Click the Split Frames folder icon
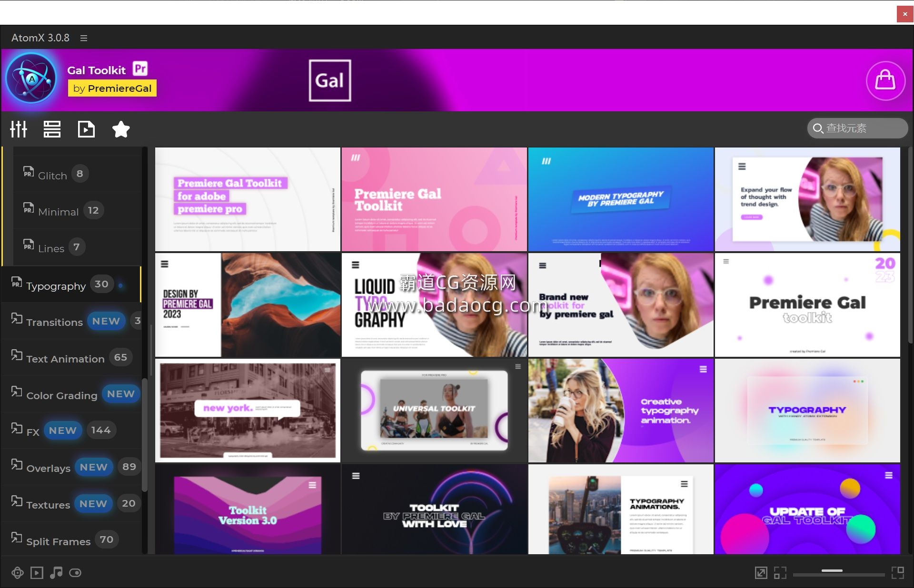The image size is (914, 588). (x=17, y=538)
